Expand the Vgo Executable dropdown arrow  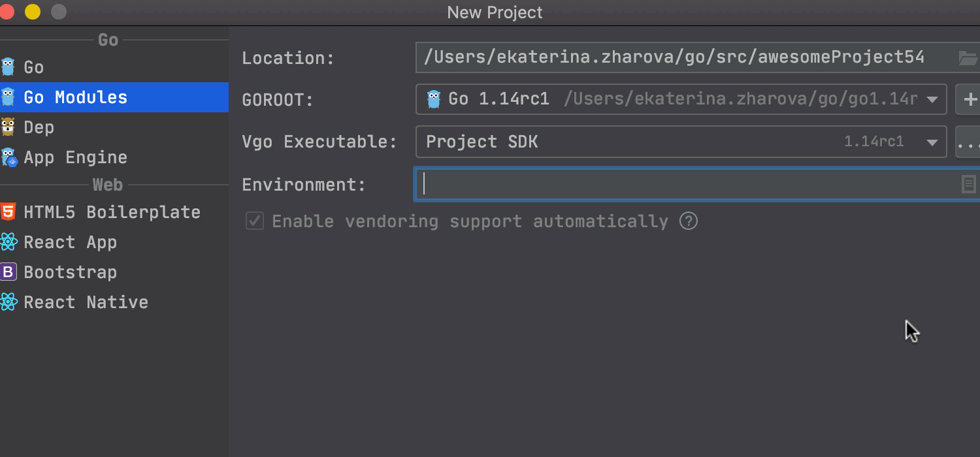click(932, 142)
